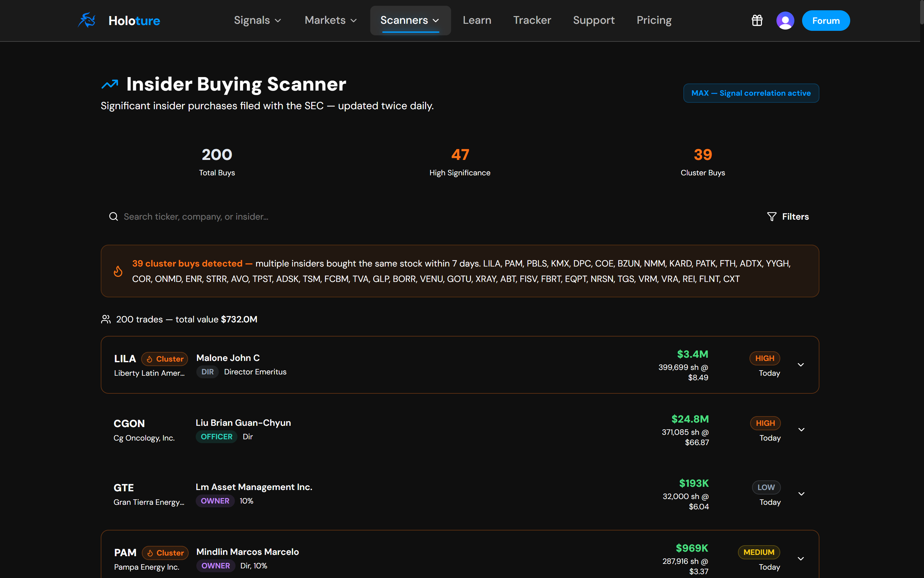924x578 pixels.
Task: Click the $3.4M trade value
Action: point(692,354)
